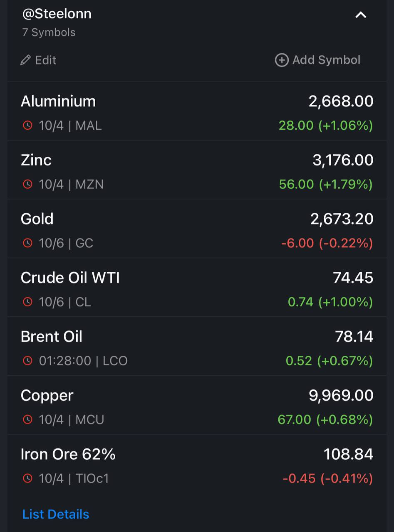Click the clock icon under Brent Oil
The image size is (394, 532).
[27, 361]
